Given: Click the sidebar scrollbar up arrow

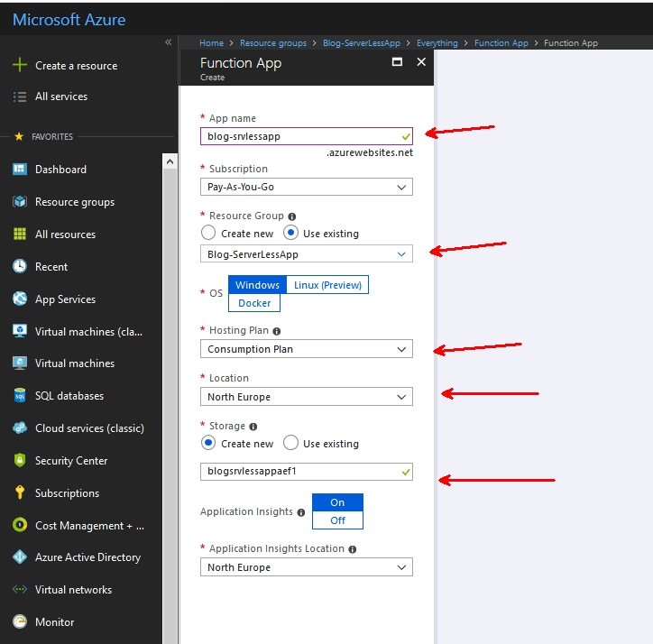Looking at the screenshot, I should [170, 161].
